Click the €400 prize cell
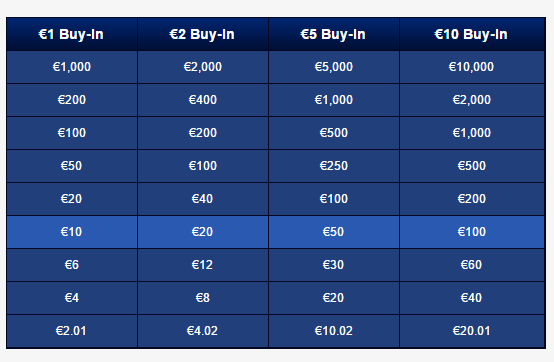 203,100
